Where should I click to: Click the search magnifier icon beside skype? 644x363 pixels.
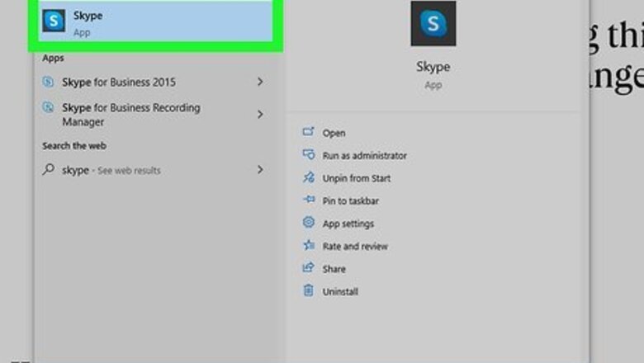48,169
